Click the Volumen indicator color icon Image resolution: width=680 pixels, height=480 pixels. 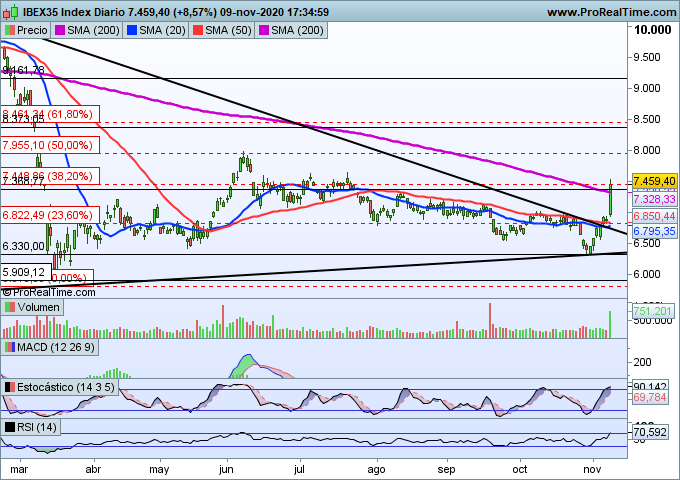(10, 308)
